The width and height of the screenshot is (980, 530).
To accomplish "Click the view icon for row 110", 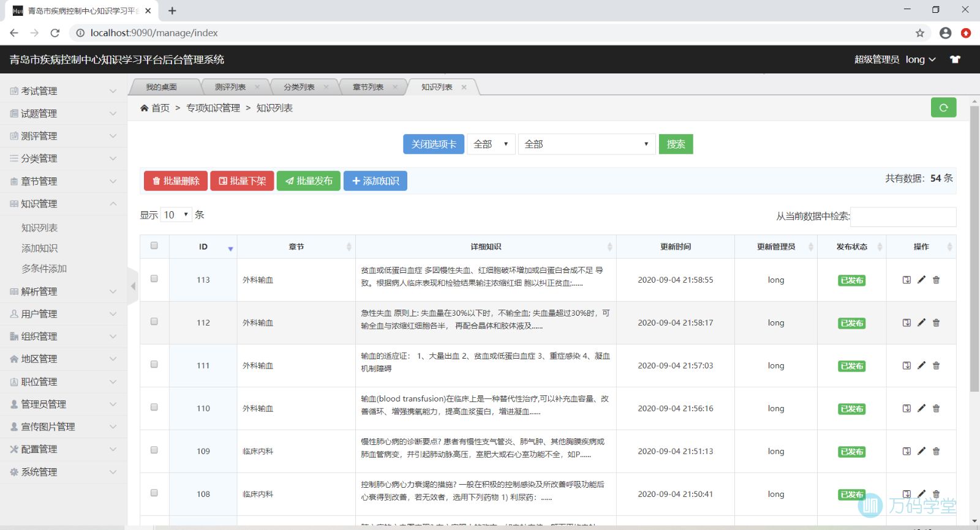I will click(x=907, y=408).
